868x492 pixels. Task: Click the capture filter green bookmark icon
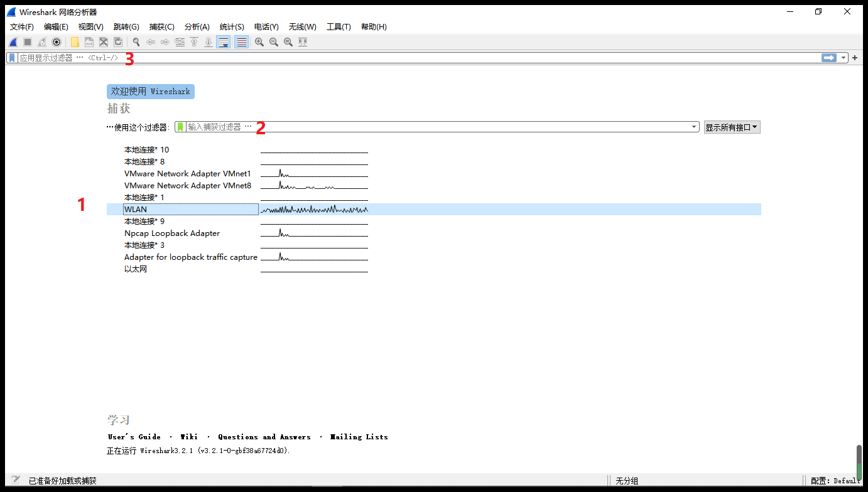tap(180, 127)
